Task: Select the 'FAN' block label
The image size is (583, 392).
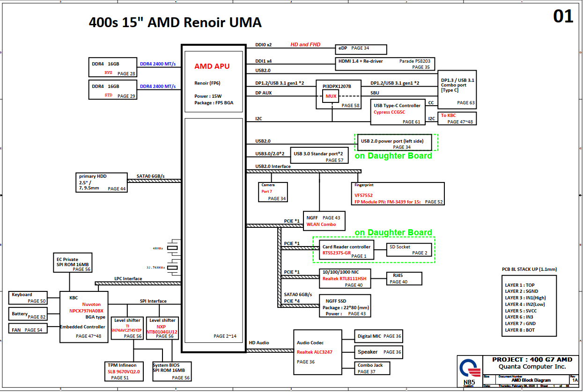Action: pos(16,330)
